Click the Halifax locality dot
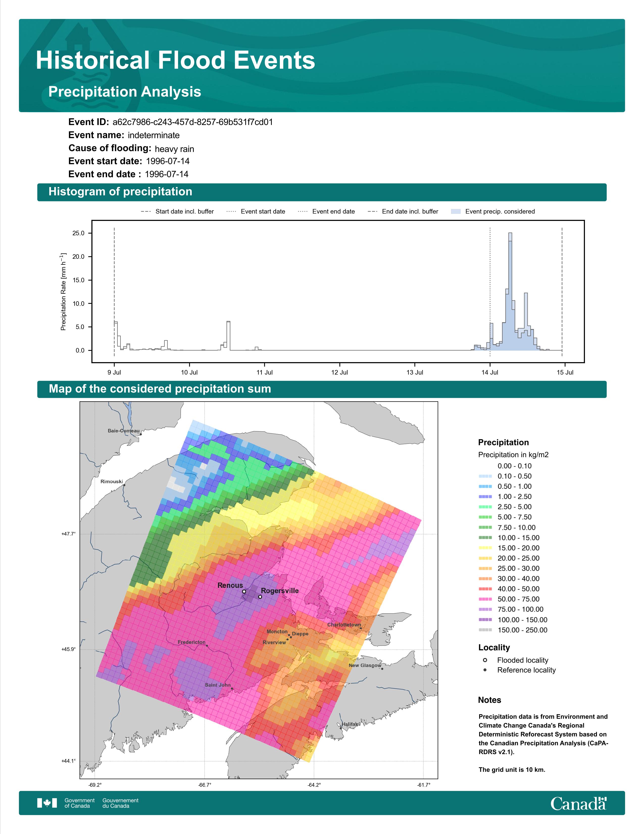 pyautogui.click(x=341, y=728)
